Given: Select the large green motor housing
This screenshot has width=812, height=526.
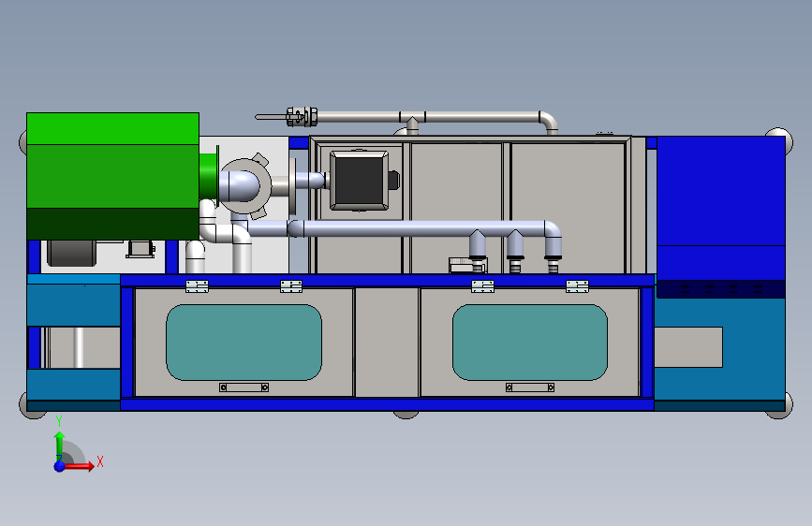Looking at the screenshot, I should tap(113, 176).
